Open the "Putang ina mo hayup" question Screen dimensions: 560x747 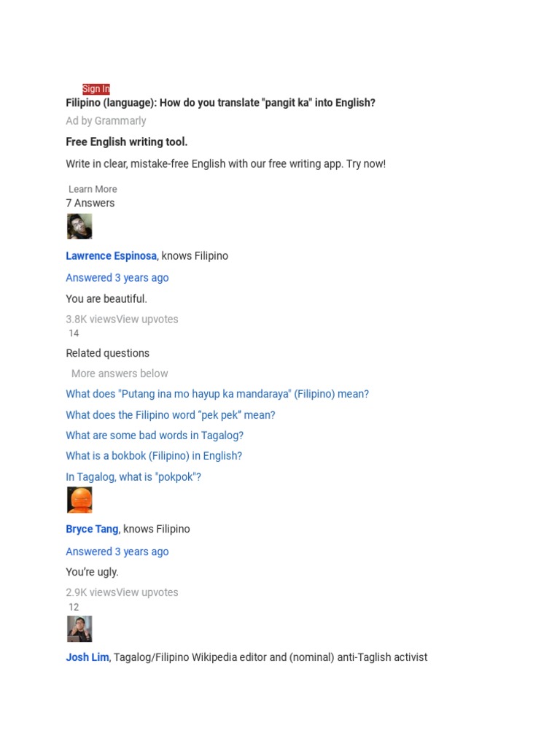(217, 394)
